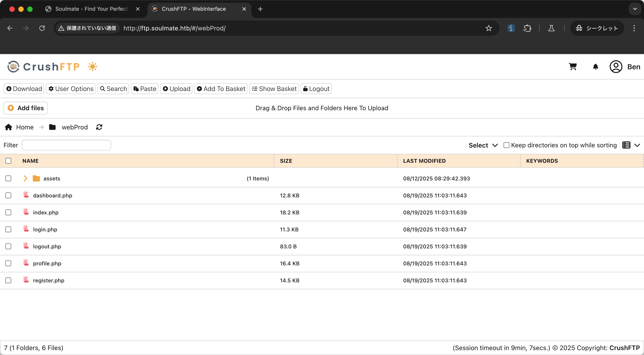
Task: Bookmark this page with the star icon
Action: [x=489, y=28]
